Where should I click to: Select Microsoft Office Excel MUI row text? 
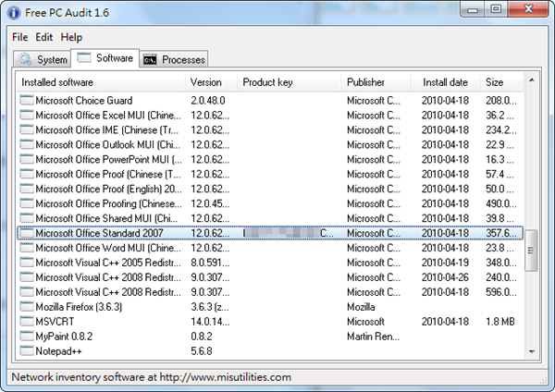click(108, 116)
